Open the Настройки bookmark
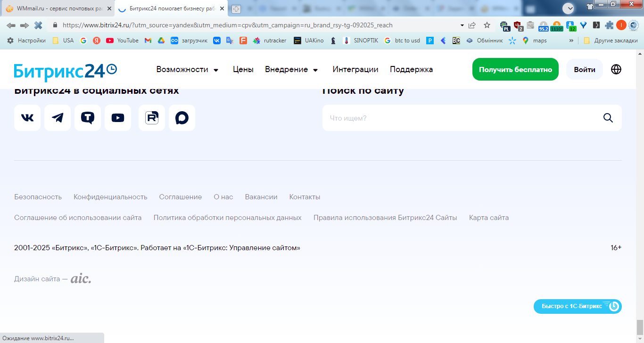The width and height of the screenshot is (644, 343). [x=26, y=41]
